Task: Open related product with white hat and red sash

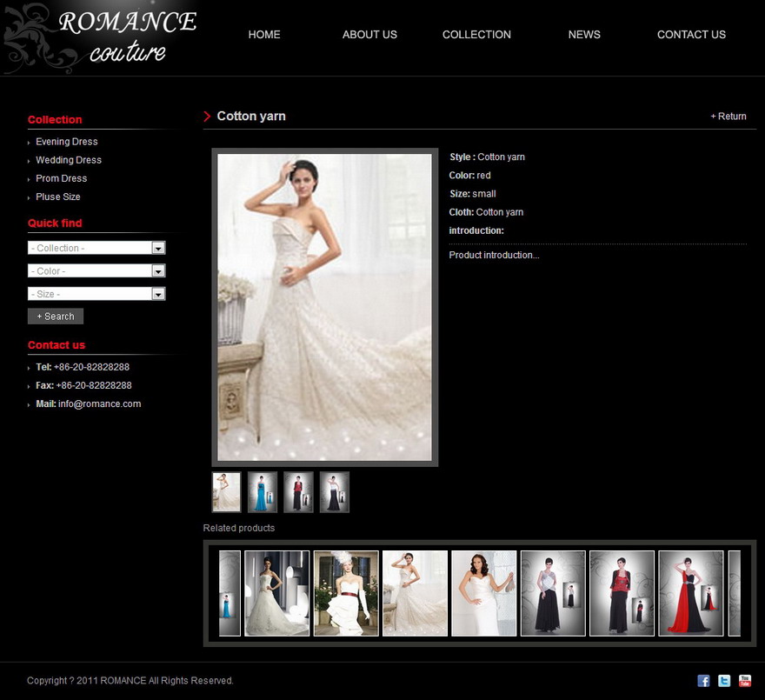Action: click(x=346, y=594)
